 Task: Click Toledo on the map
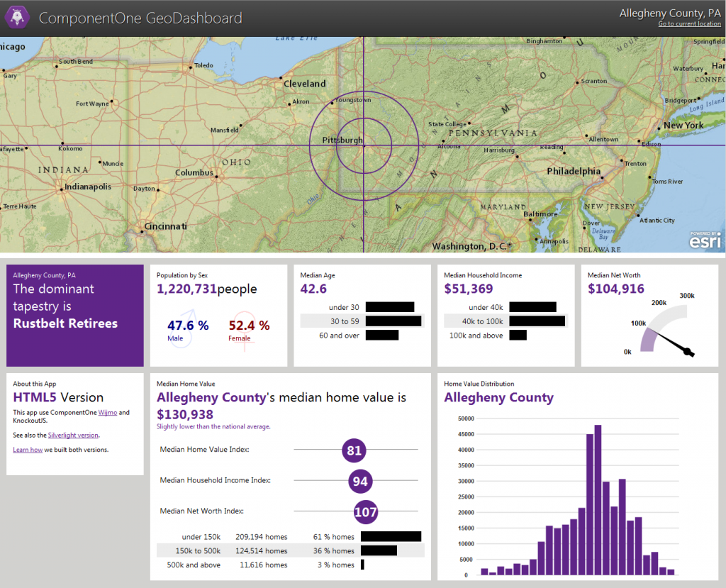[203, 65]
